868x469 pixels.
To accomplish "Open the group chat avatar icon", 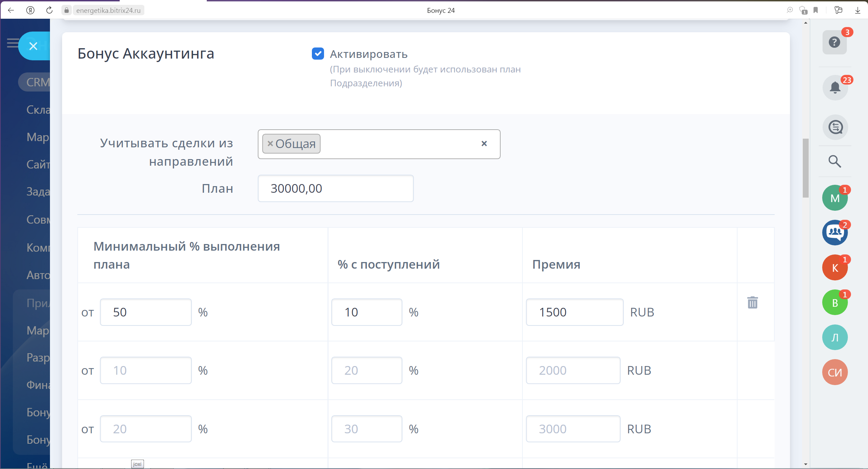I will click(x=834, y=232).
